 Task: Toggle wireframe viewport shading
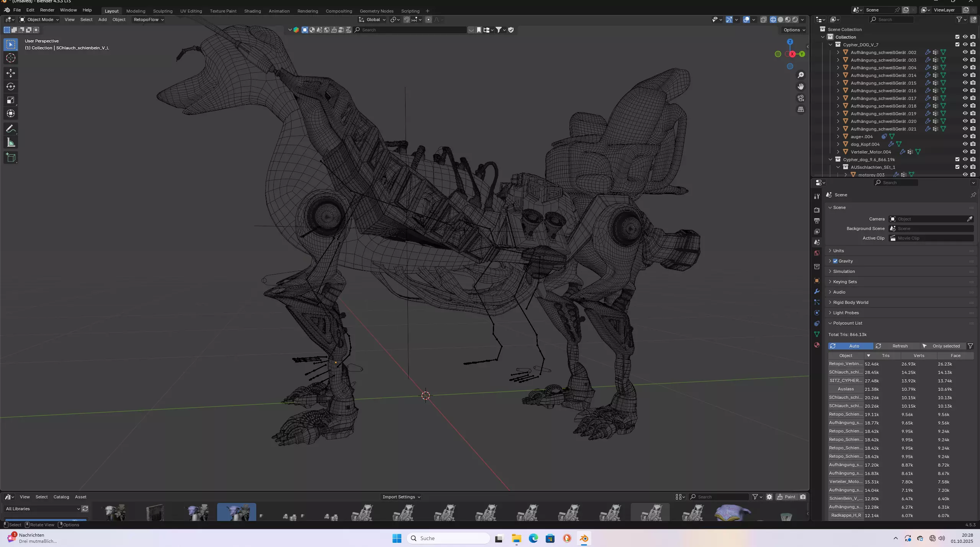[773, 20]
